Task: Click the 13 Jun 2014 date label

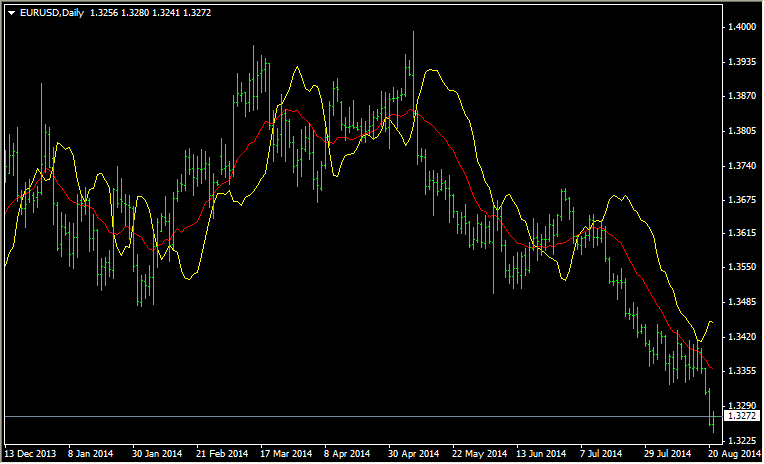Action: pyautogui.click(x=541, y=454)
